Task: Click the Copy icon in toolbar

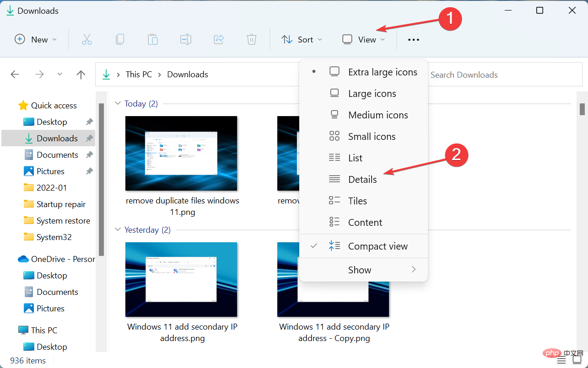Action: coord(120,40)
